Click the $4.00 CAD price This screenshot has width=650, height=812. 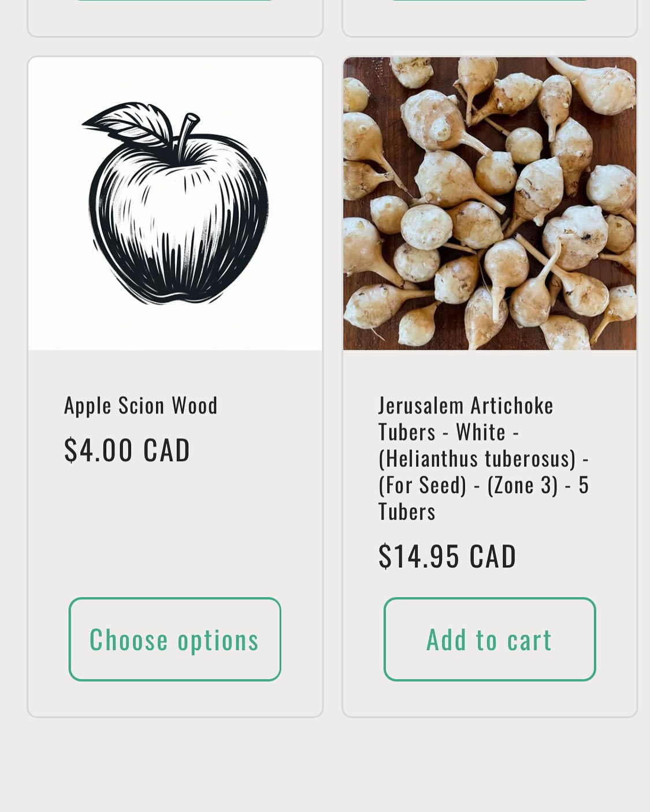point(127,450)
